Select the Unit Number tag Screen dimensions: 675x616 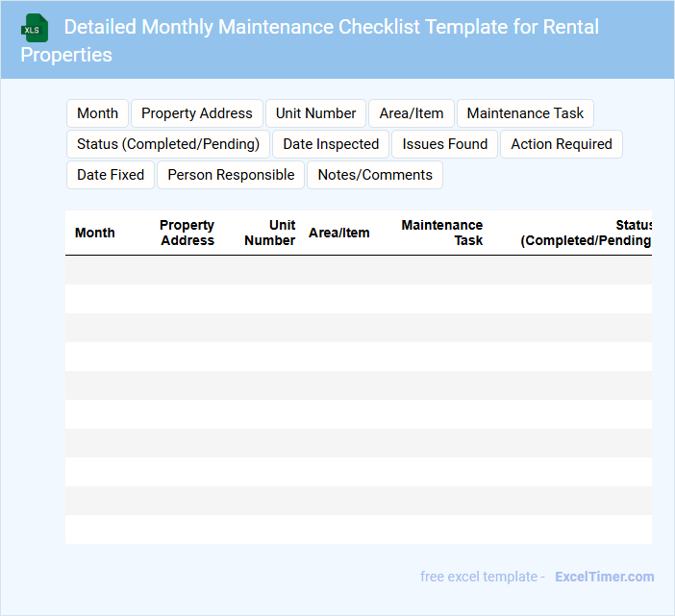[x=315, y=113]
